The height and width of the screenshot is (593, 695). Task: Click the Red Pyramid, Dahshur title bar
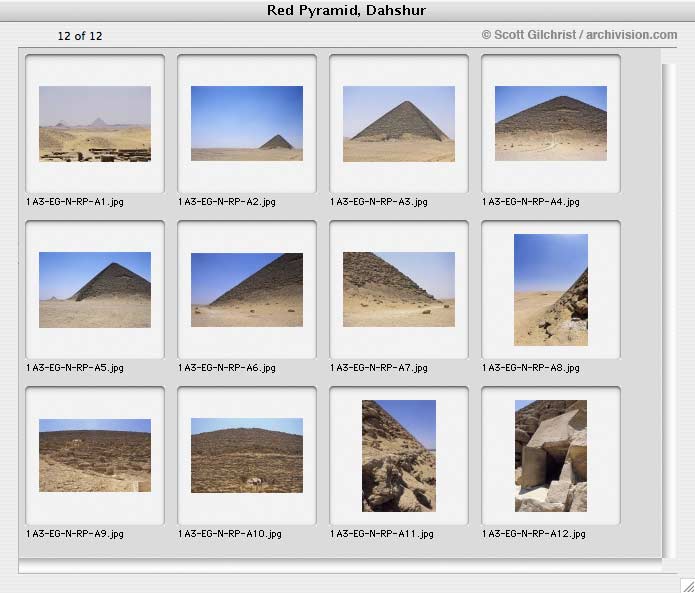click(x=347, y=10)
